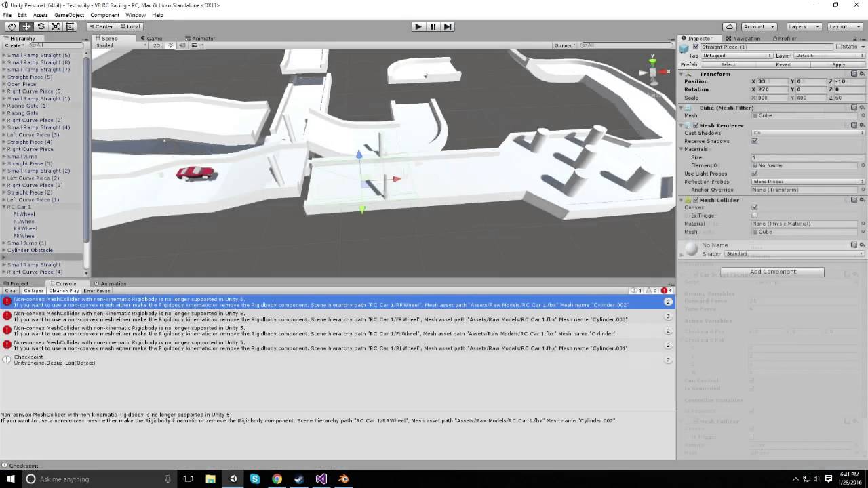Open File Explorer in taskbar

211,479
